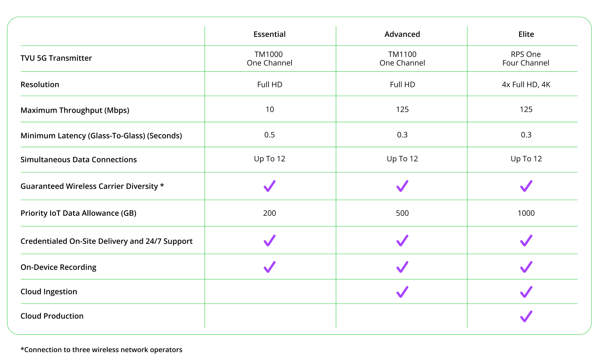Click the Elite 4x Full HD, 4K cell
This screenshot has width=601, height=364.
tap(526, 84)
